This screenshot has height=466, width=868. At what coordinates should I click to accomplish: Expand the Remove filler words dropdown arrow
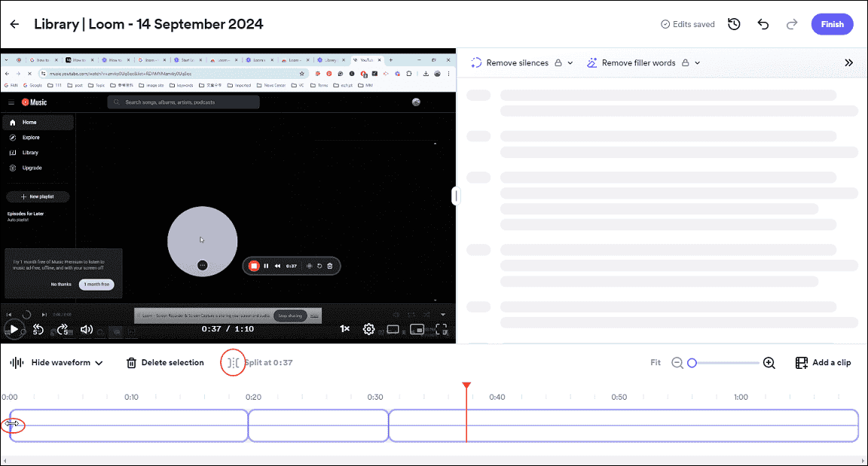click(698, 63)
